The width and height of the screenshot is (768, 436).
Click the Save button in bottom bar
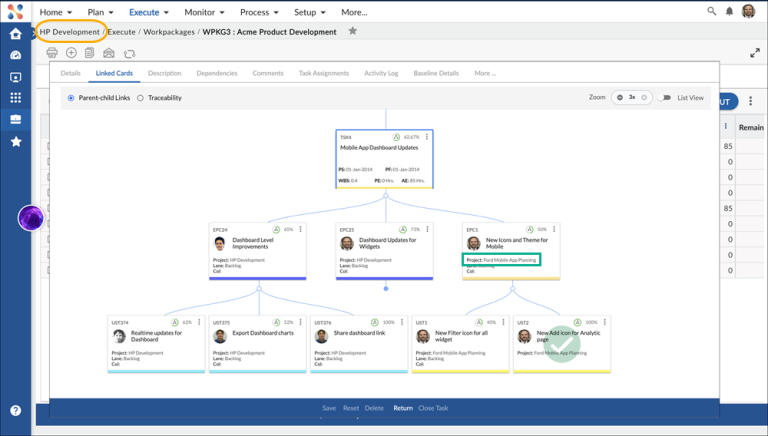tap(329, 408)
